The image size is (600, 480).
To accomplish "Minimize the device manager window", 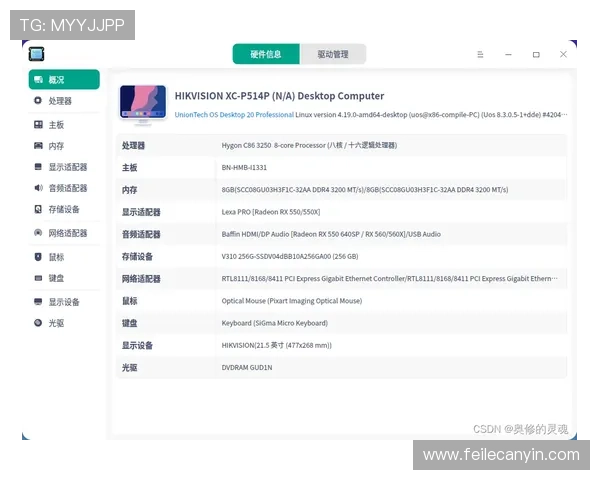I will [x=508, y=54].
